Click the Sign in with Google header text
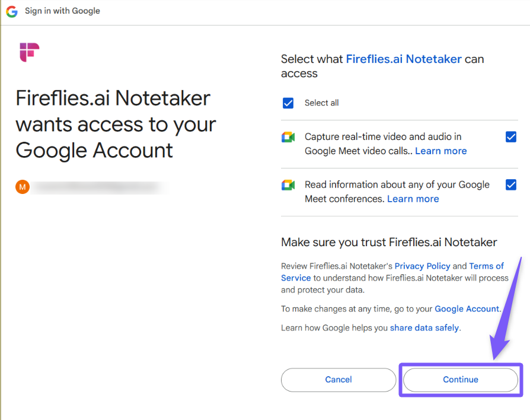Image resolution: width=530 pixels, height=420 pixels. tap(62, 11)
